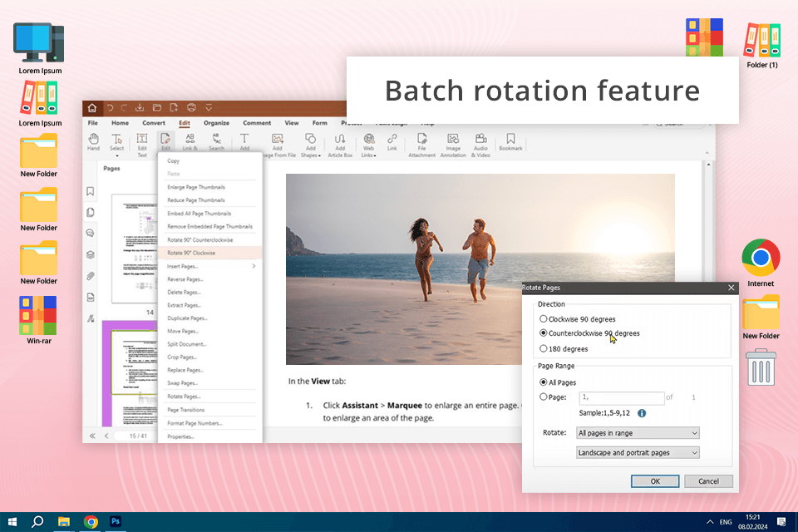Choose the 180 degrees radio button
Screen dimensions: 798x532
(x=544, y=348)
